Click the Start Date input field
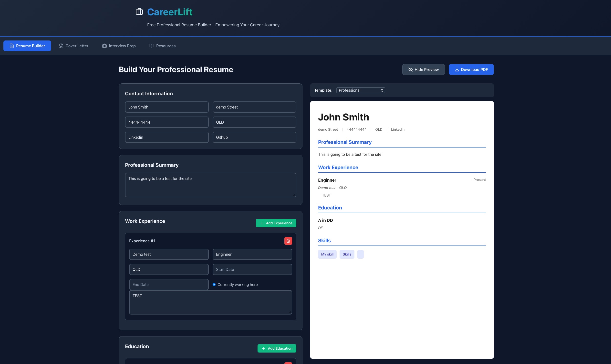 tap(252, 269)
